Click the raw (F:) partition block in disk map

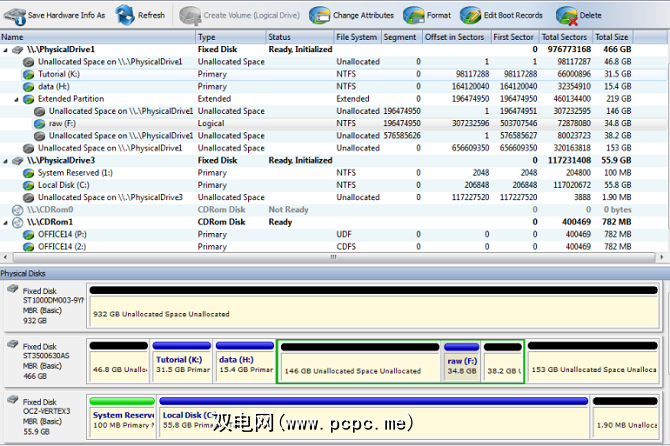click(x=462, y=364)
